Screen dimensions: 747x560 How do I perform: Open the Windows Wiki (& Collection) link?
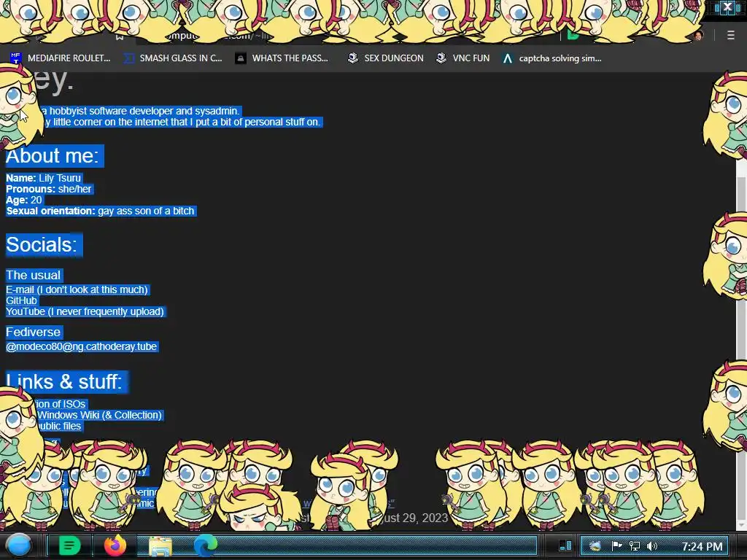(x=99, y=415)
